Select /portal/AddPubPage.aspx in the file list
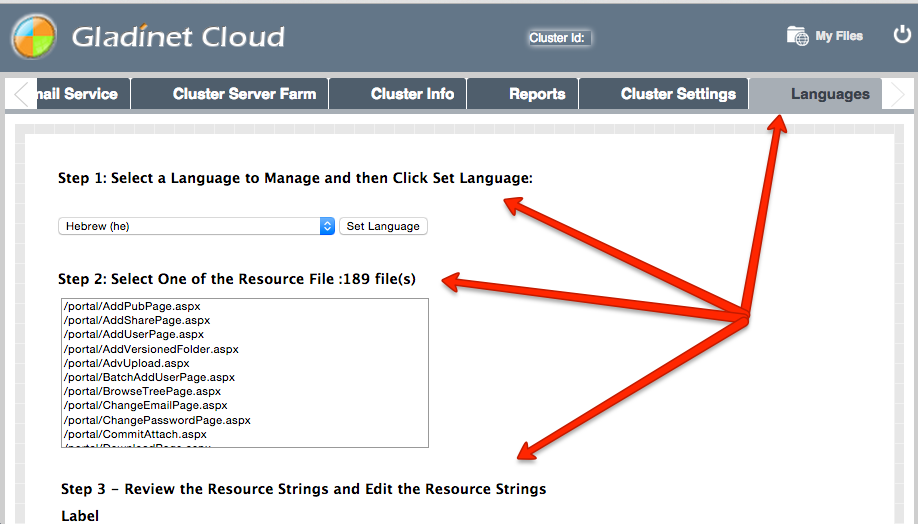This screenshot has height=524, width=918. click(x=245, y=306)
